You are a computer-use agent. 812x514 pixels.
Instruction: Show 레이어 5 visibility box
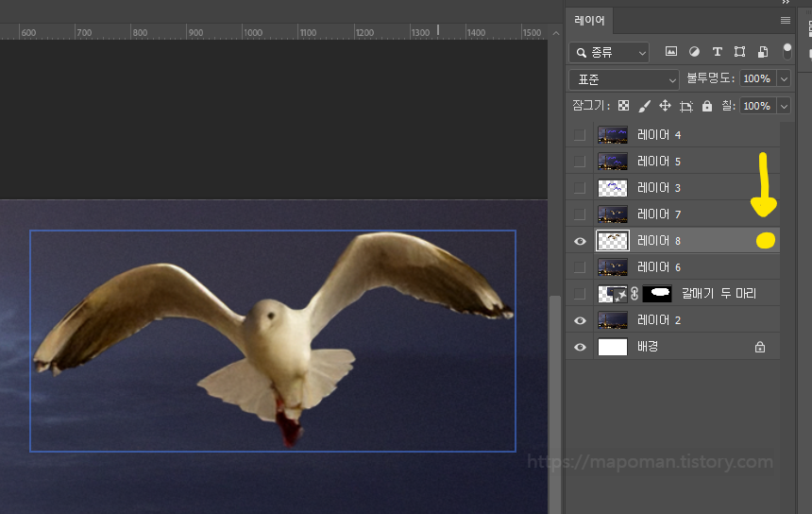(x=580, y=162)
